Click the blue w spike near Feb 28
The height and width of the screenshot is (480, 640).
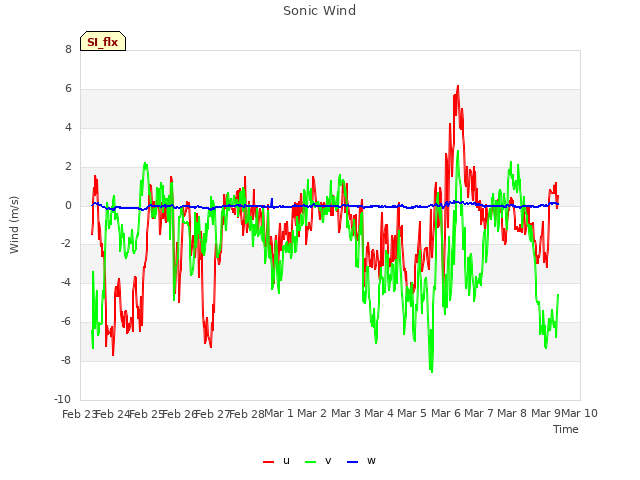tap(272, 199)
